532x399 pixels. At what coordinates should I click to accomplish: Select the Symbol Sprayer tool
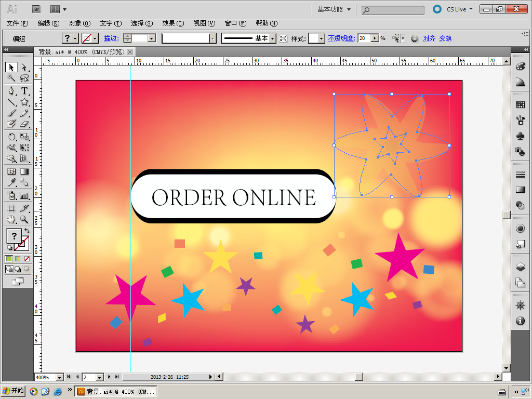pyautogui.click(x=11, y=195)
